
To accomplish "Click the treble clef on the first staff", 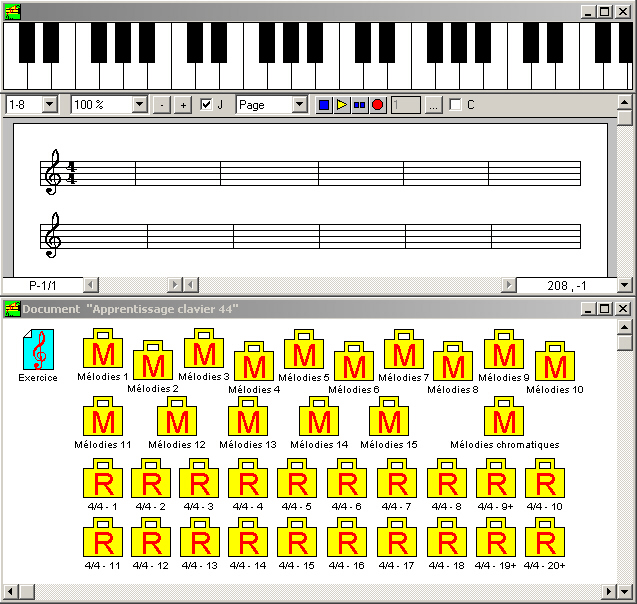I will click(x=52, y=172).
